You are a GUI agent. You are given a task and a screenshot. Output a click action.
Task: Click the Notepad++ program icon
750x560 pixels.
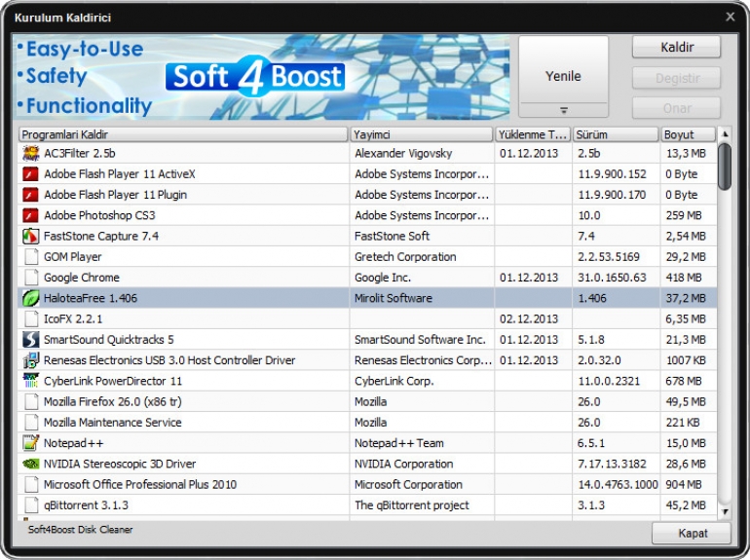(31, 443)
